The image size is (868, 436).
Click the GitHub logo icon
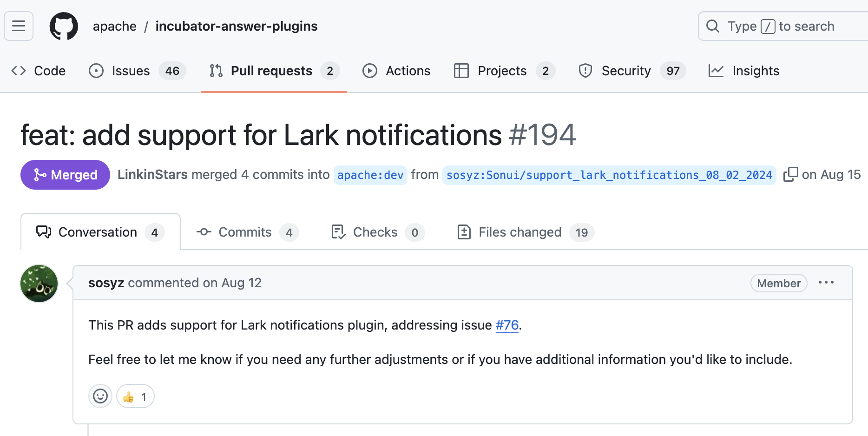(64, 26)
